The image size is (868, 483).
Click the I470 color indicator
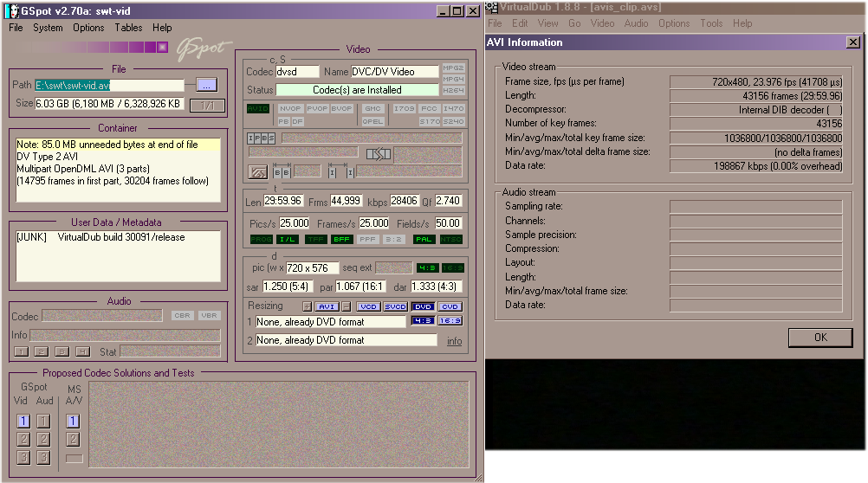click(453, 108)
